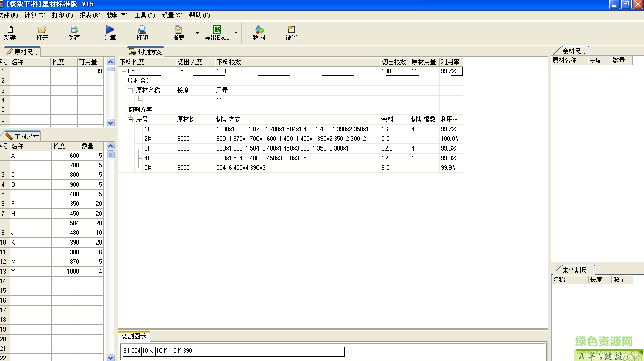Click the 打印 (Print) toolbar icon

pos(142,33)
